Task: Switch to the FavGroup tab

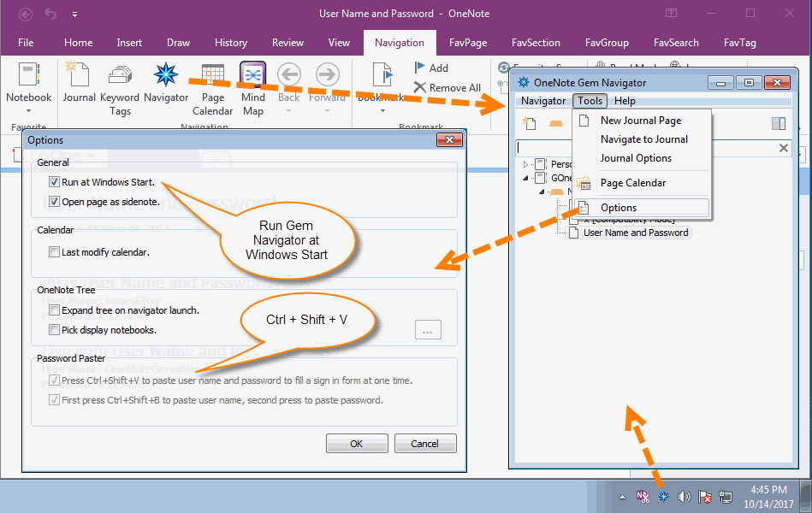Action: pos(607,43)
